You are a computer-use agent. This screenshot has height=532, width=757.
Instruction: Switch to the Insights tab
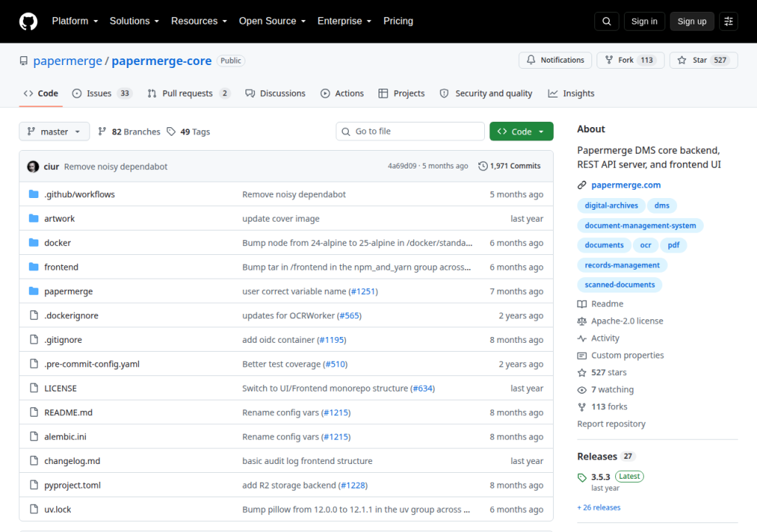click(571, 93)
